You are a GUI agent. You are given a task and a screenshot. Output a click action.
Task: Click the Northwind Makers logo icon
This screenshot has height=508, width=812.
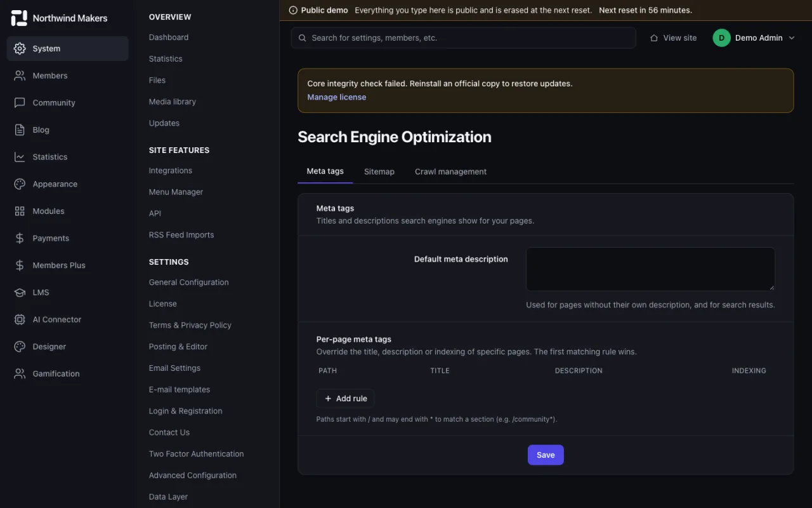coord(19,18)
